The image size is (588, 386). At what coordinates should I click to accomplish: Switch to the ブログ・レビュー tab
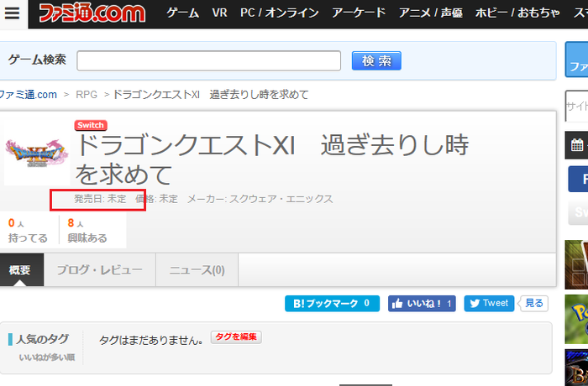pos(99,270)
